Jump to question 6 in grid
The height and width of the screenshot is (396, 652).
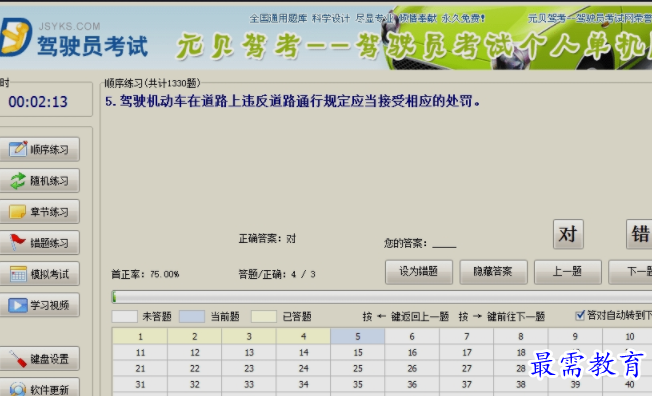click(412, 337)
